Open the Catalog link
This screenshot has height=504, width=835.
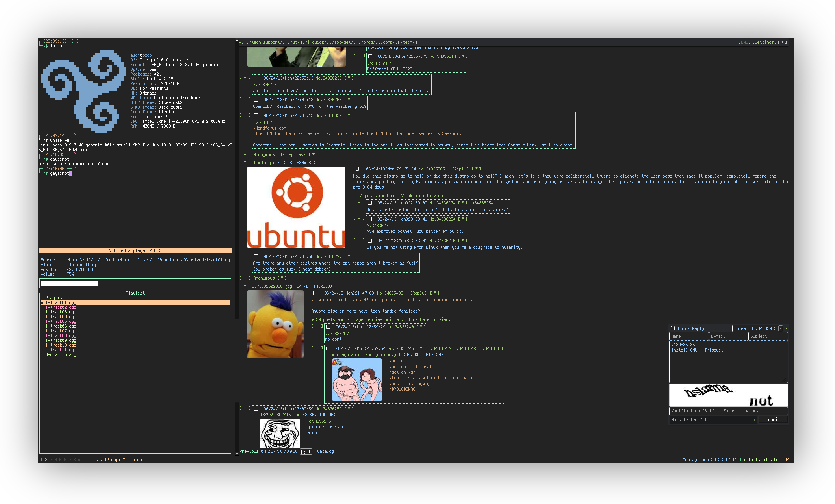point(325,451)
